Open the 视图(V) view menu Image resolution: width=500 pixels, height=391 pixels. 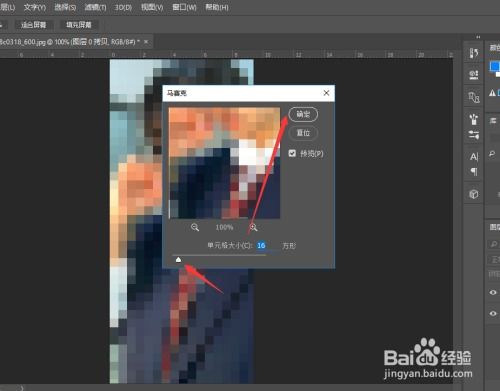click(152, 7)
